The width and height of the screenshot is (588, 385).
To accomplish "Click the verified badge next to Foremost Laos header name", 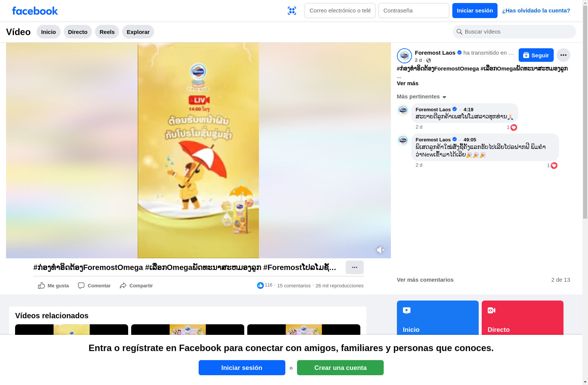I will [459, 53].
